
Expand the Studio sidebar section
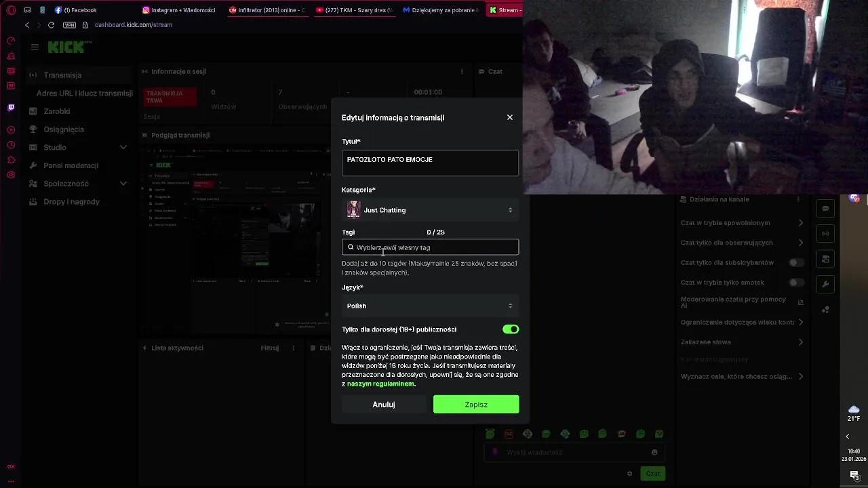click(123, 147)
